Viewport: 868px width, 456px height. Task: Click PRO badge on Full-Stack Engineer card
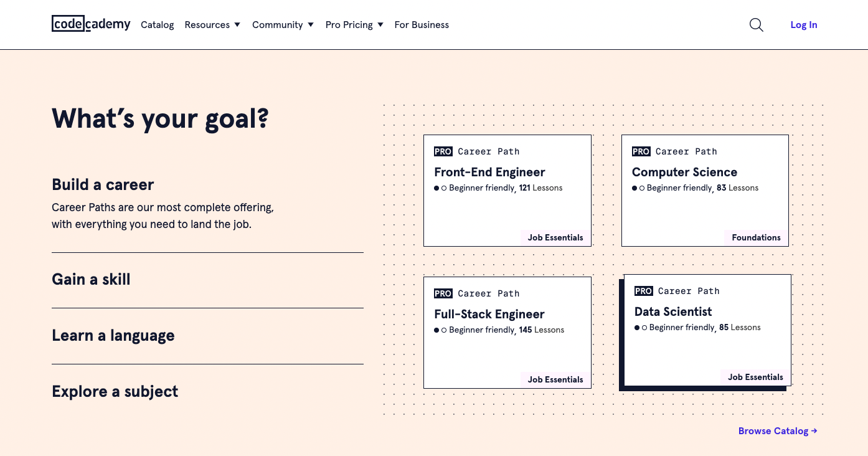[x=443, y=293]
